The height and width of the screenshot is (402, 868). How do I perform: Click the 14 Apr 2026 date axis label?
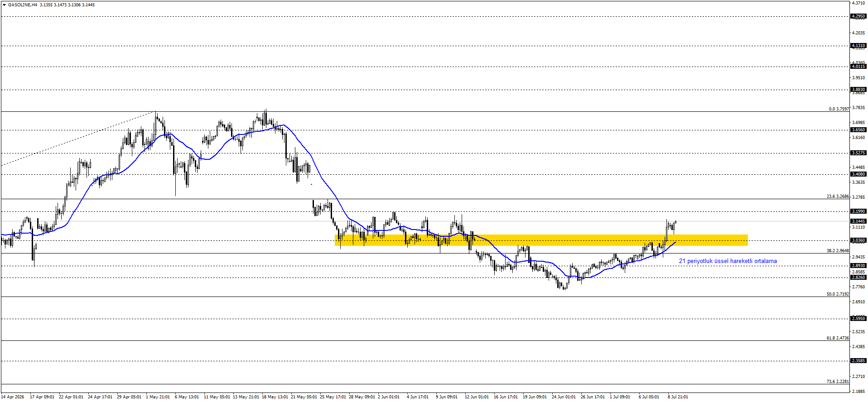13,397
